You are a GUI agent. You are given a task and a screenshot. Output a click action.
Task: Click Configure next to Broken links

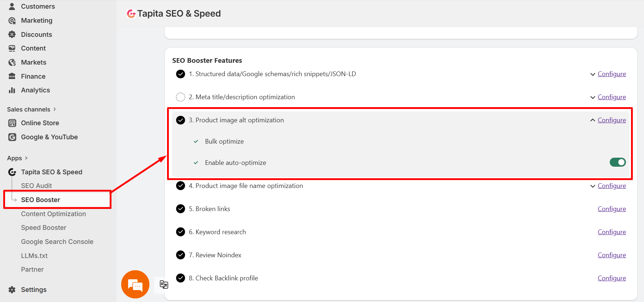point(612,209)
